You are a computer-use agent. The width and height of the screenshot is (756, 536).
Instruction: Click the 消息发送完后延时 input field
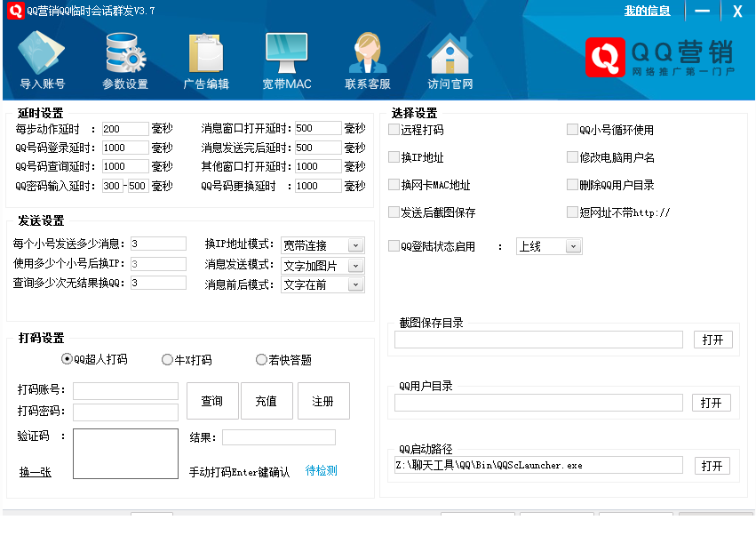pos(318,148)
